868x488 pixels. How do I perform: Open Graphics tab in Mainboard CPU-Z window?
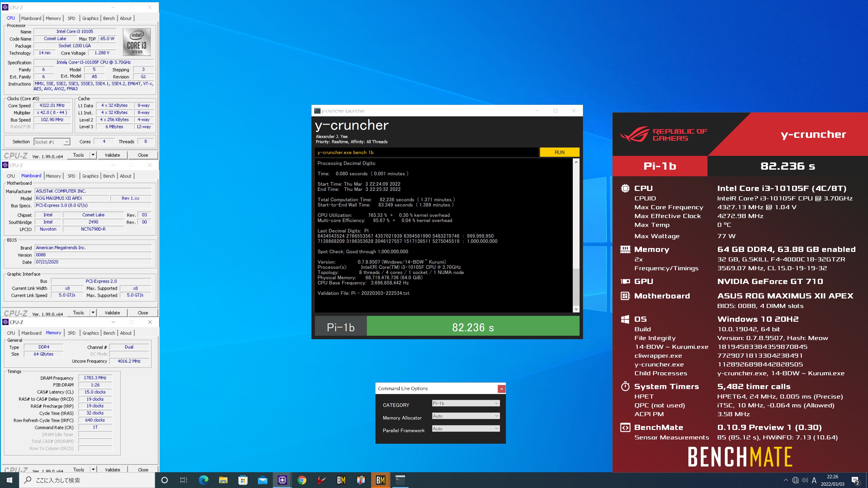tap(90, 176)
